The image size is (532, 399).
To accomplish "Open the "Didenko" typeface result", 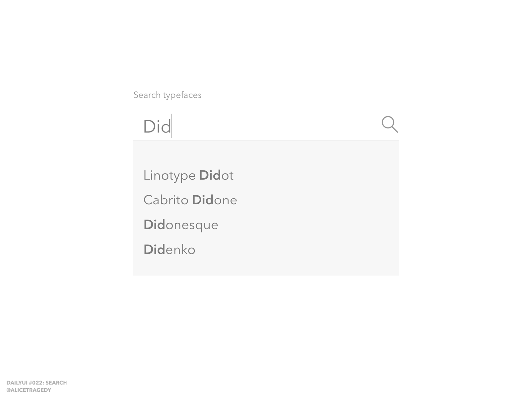I will click(169, 250).
